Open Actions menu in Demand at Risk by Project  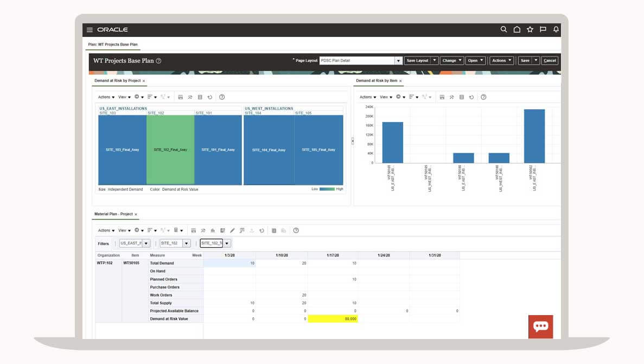[106, 97]
